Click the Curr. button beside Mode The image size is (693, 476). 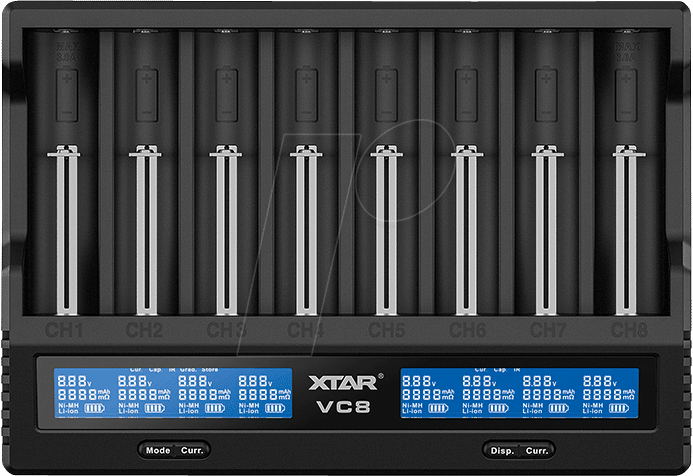(192, 450)
